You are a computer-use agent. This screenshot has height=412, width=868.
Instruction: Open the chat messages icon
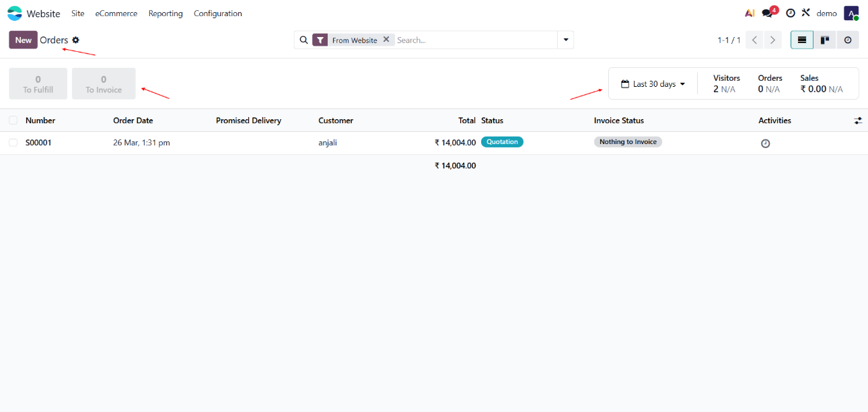coord(768,13)
